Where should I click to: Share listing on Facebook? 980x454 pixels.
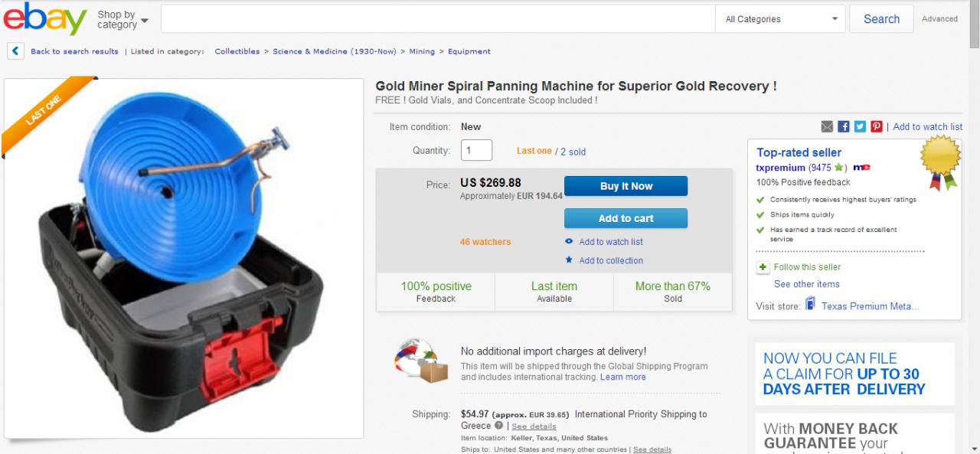[x=844, y=126]
